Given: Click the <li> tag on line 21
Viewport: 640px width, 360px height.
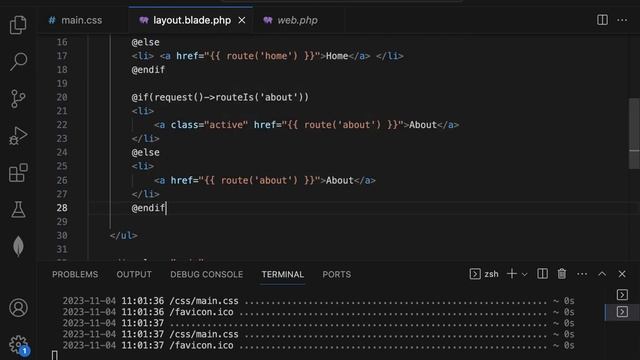Looking at the screenshot, I should click(x=143, y=111).
